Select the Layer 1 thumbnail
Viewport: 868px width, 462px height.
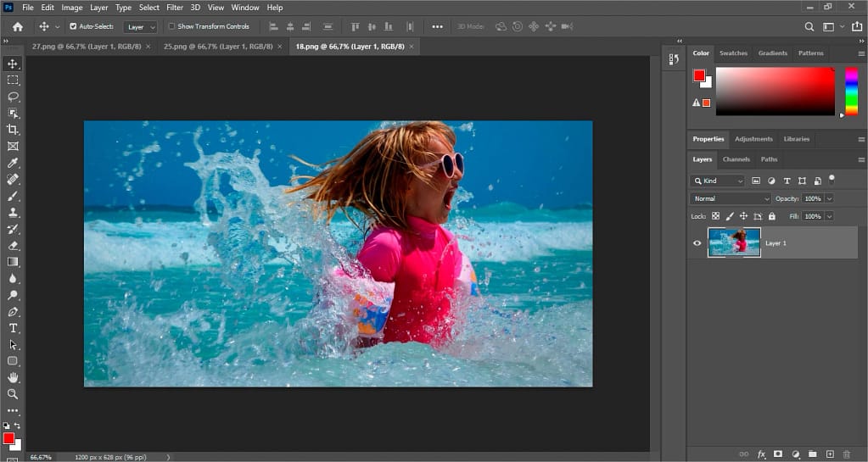point(734,242)
